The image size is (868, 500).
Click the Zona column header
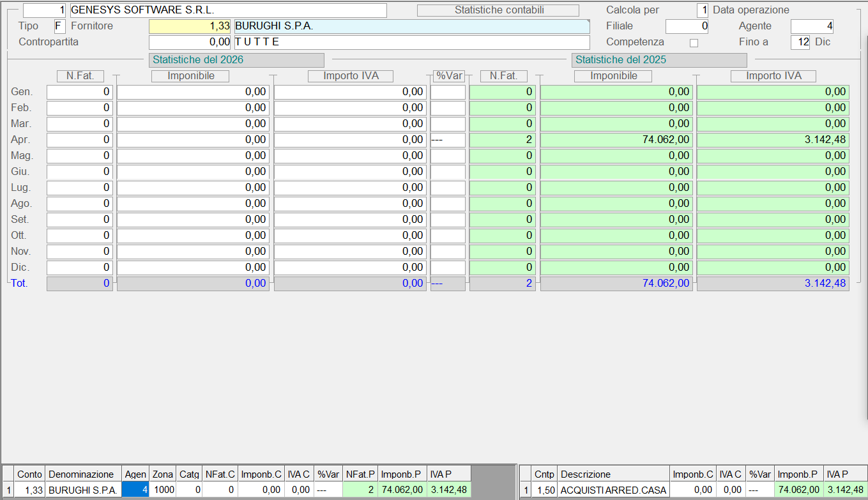pyautogui.click(x=162, y=474)
